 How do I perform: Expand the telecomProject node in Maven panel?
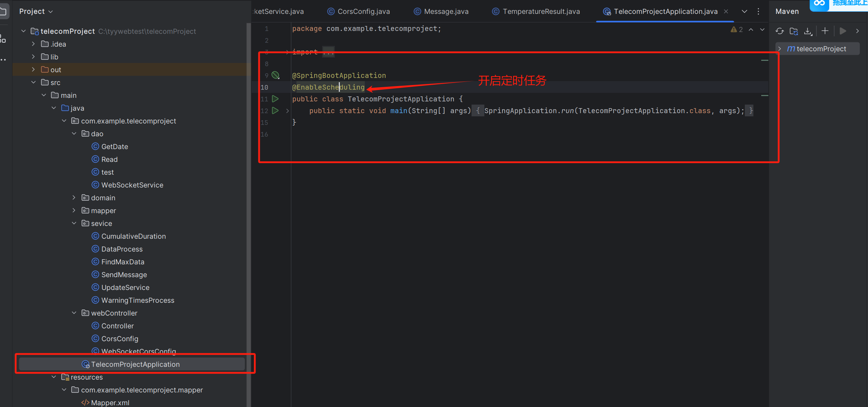coord(780,49)
